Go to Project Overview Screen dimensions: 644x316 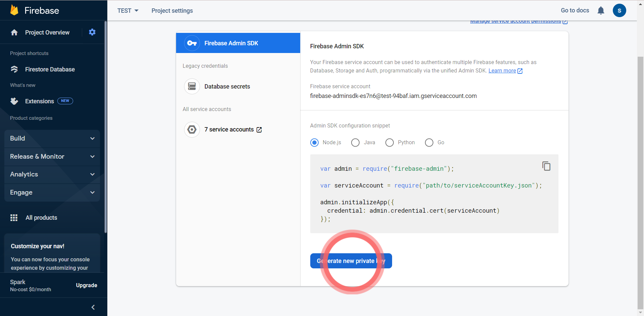coord(47,33)
